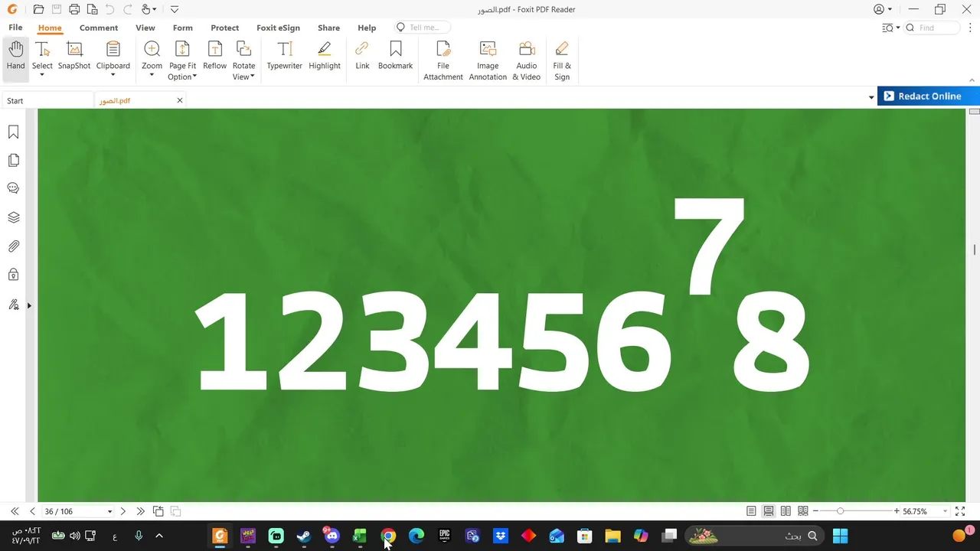This screenshot has width=980, height=551.
Task: Open the Page Fit Option dropdown
Action: pos(194,77)
